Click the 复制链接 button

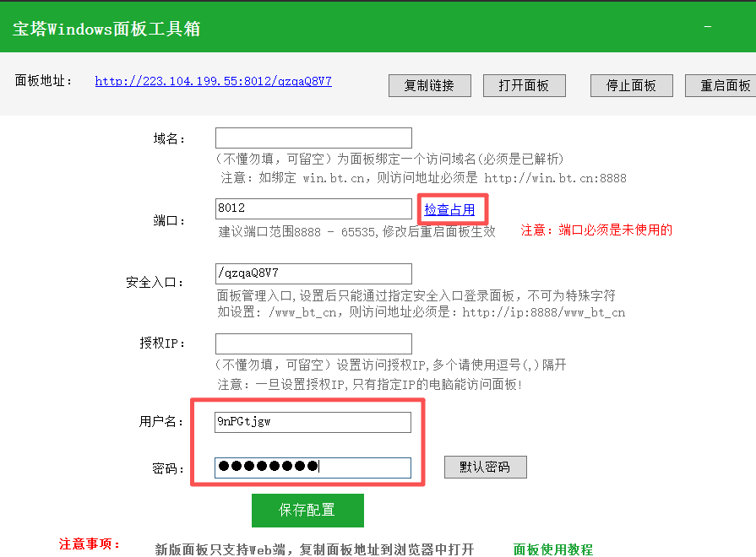pos(430,86)
